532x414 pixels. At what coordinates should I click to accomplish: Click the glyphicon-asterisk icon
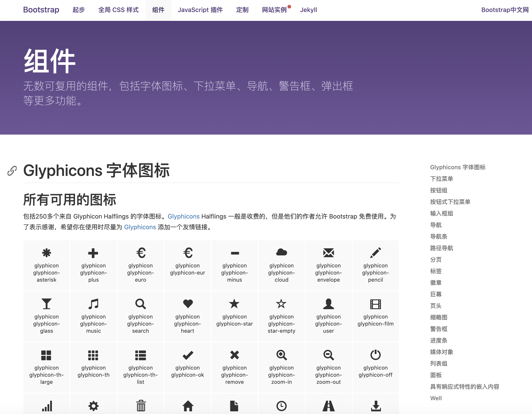[46, 253]
